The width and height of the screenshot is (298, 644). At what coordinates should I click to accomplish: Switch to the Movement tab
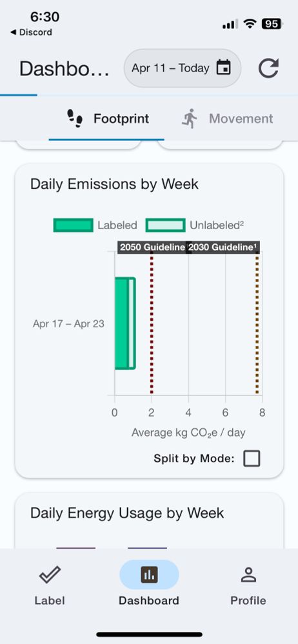(x=227, y=118)
